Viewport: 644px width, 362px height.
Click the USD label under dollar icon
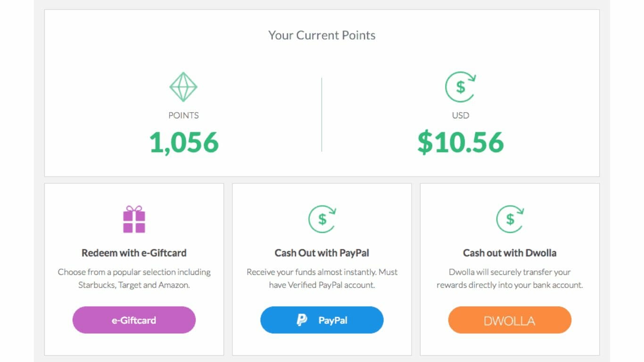point(461,115)
